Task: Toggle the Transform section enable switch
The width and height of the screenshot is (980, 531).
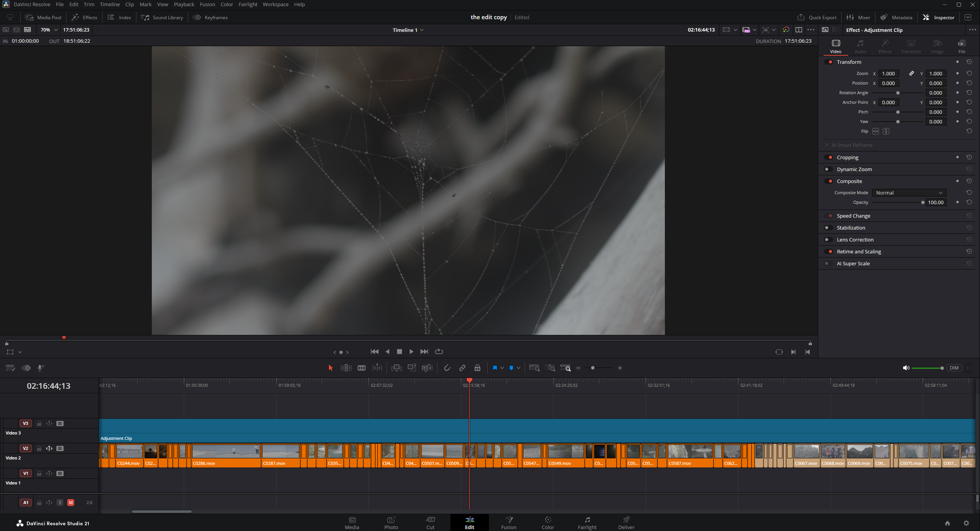Action: click(x=829, y=62)
